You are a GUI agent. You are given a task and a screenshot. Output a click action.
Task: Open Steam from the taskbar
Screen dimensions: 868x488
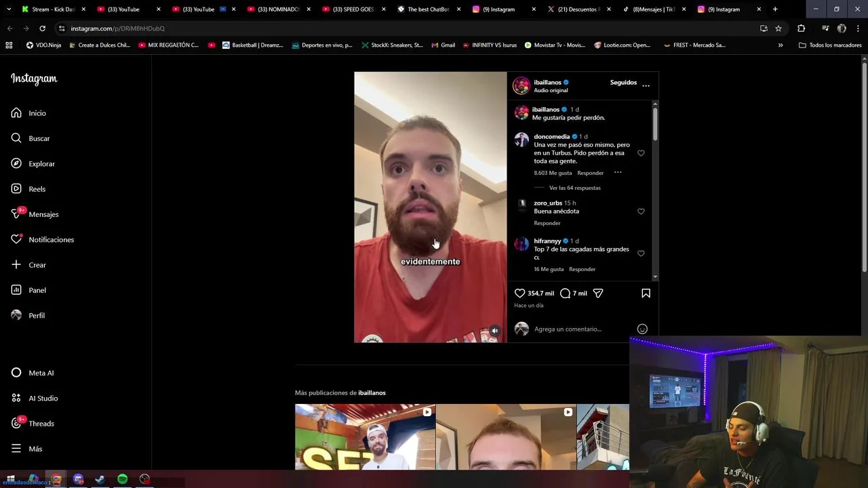(100, 479)
